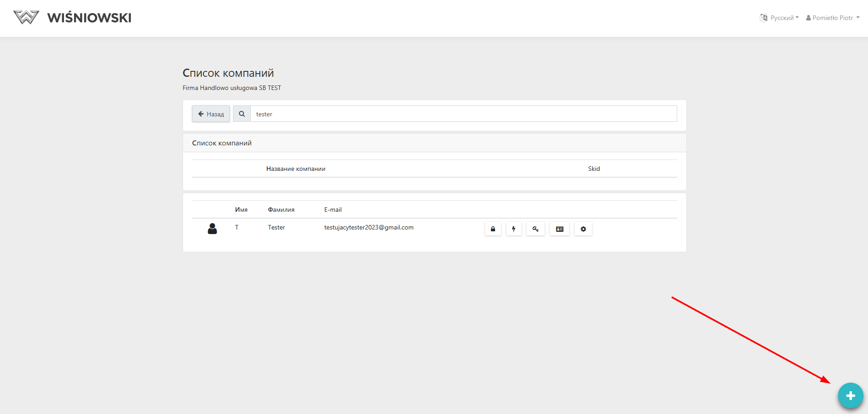
Task: Go back using the Назад button
Action: pos(211,114)
